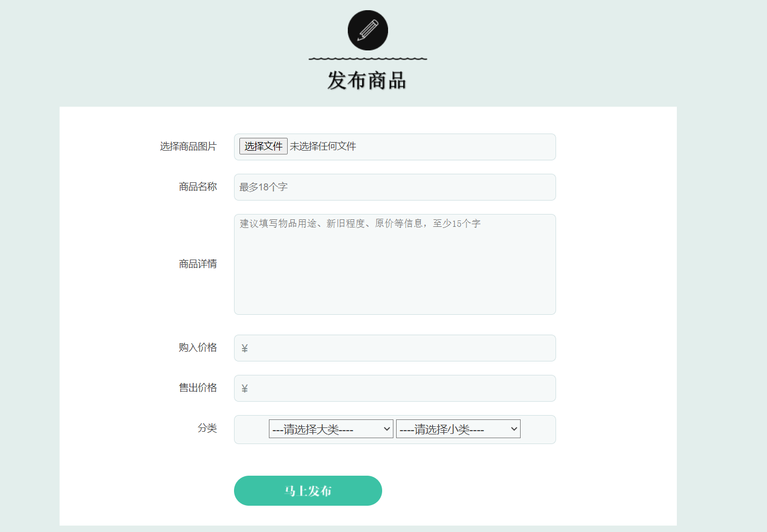Viewport: 767px width, 532px height.
Task: Click the 购入价格 purchase price field
Action: pos(395,348)
